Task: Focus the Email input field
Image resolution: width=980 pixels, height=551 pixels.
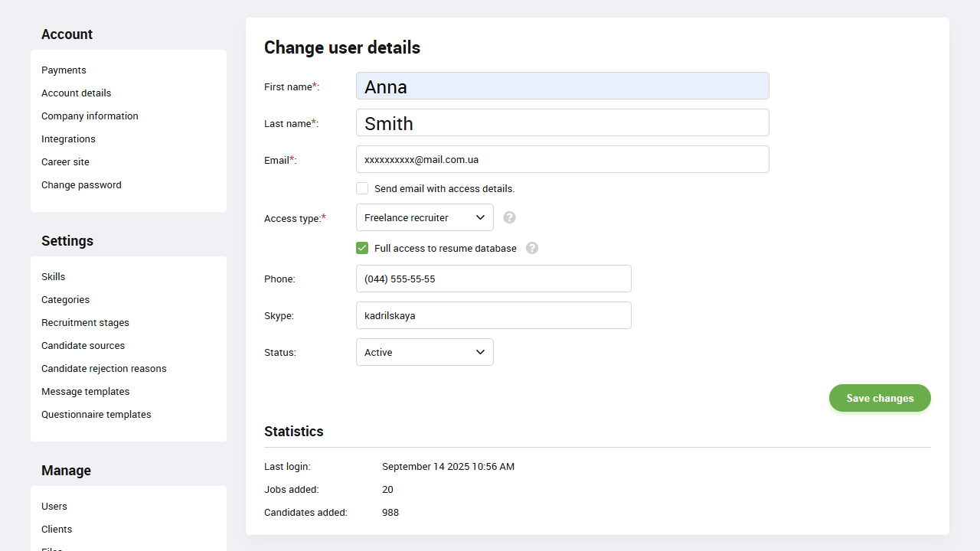Action: (562, 159)
